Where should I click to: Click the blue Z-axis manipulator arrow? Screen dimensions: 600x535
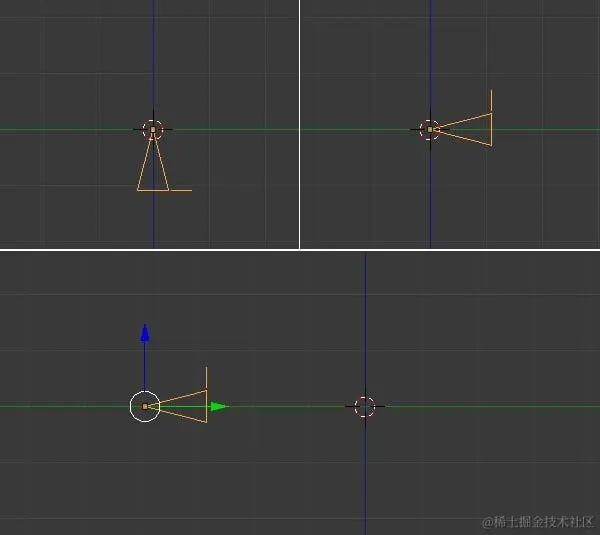point(145,333)
